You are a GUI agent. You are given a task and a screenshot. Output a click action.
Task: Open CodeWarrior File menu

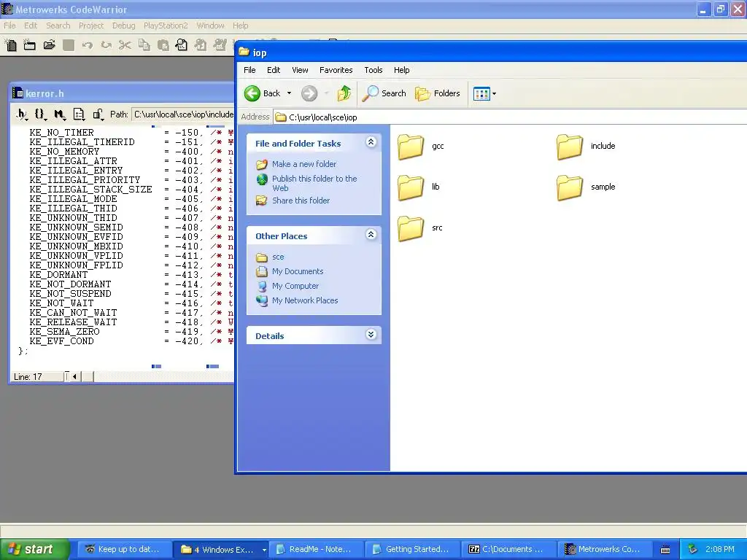[9, 26]
